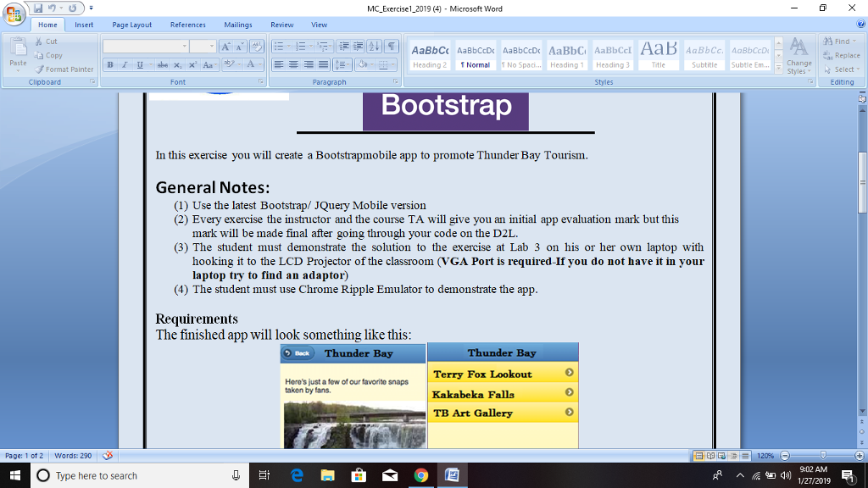Click the Increase Indent icon
The image size is (868, 488).
pos(359,46)
